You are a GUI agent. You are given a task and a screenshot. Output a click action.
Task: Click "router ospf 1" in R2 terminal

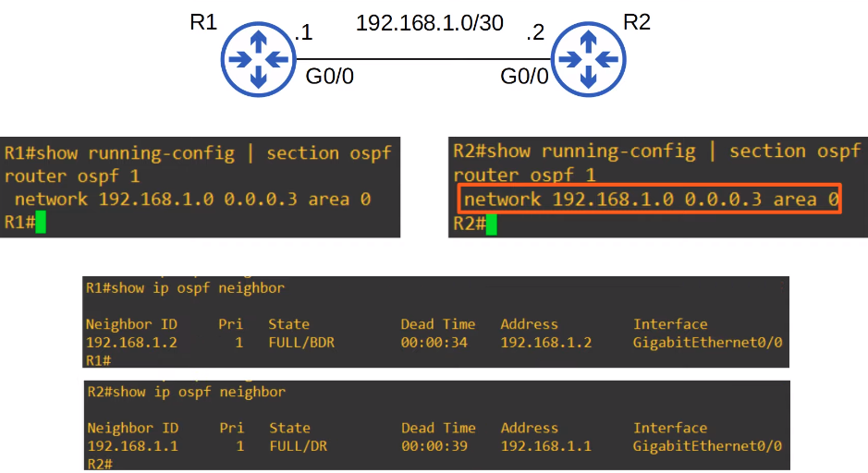[x=523, y=175]
